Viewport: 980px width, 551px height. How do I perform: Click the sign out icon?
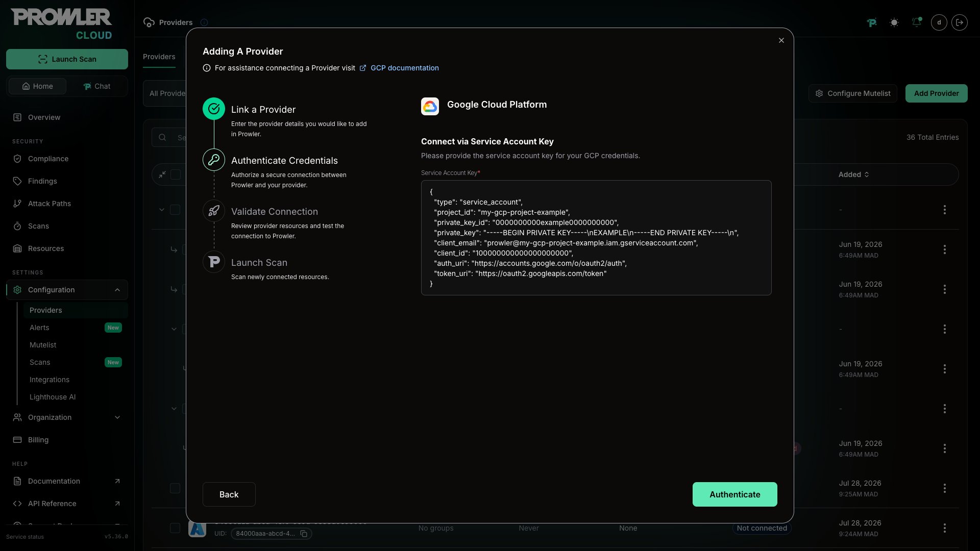pyautogui.click(x=960, y=22)
